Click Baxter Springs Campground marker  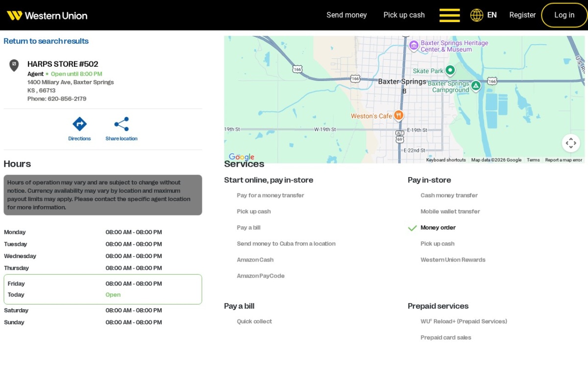pos(475,86)
